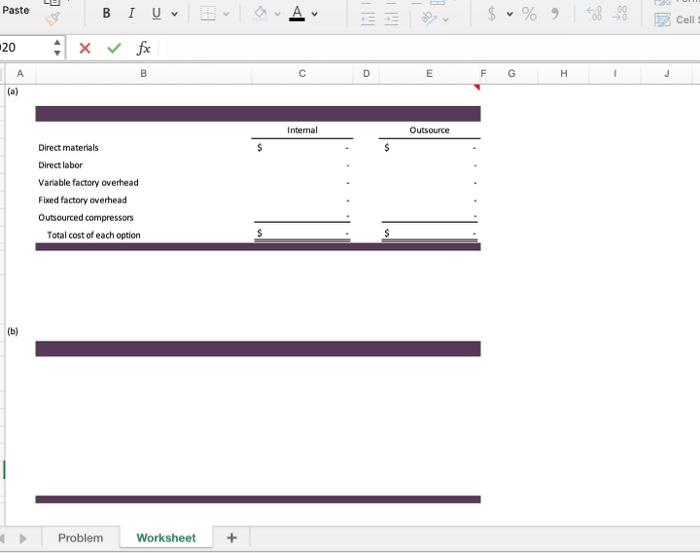
Task: Click the Outsource total cost cell
Action: coord(429,234)
